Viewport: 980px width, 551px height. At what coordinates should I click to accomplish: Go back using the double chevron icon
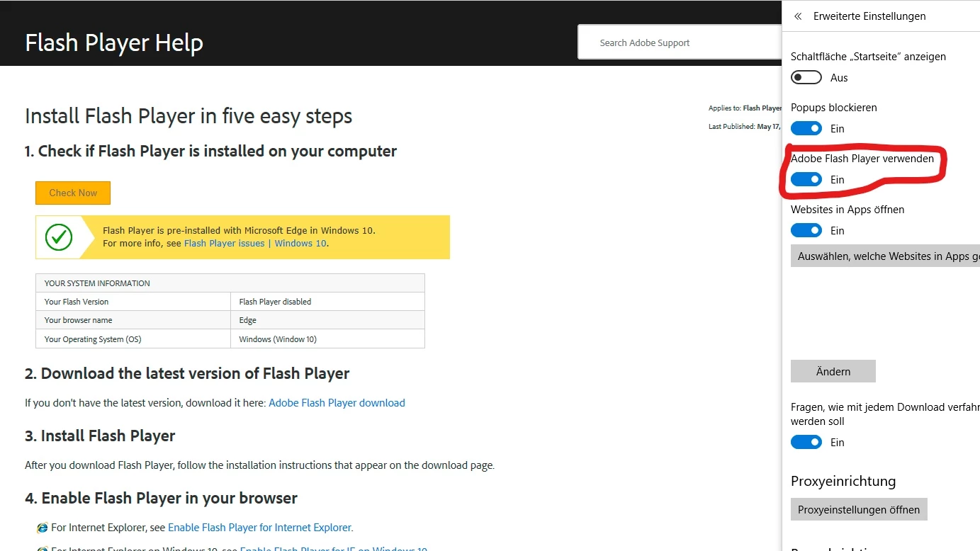[798, 16]
